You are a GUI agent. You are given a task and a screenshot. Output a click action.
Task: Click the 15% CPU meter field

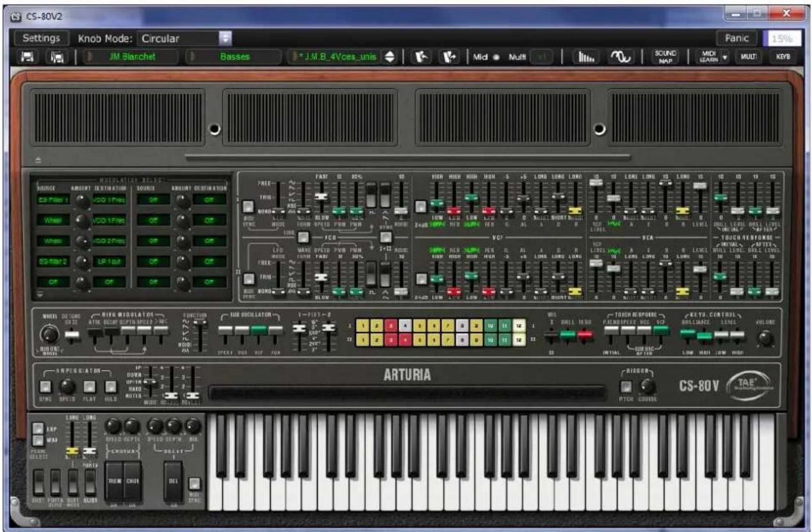pyautogui.click(x=781, y=38)
